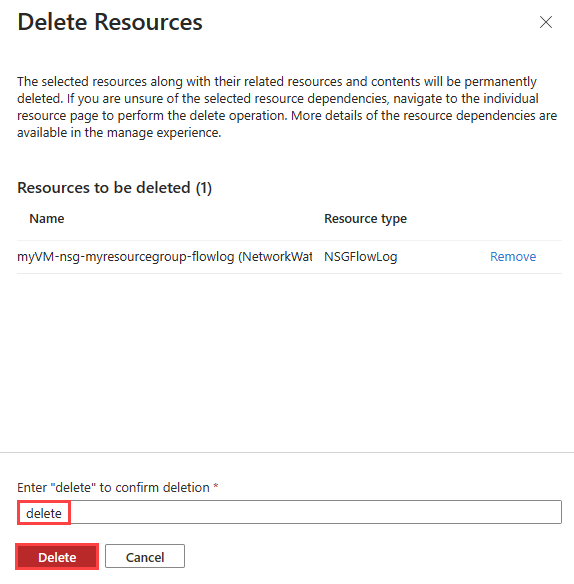Close the Delete Resources pane with X
Screen dimensions: 574x584
[546, 22]
